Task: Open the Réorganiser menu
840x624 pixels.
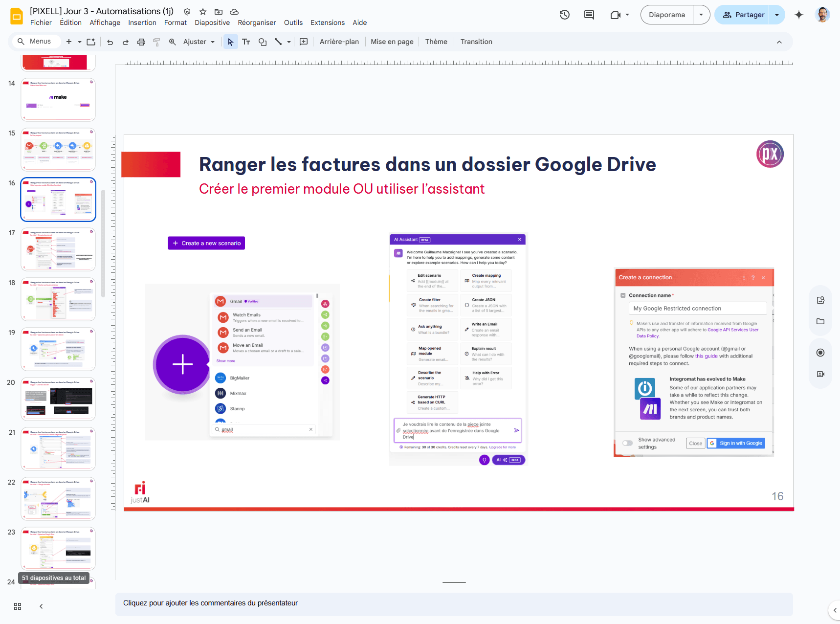Action: coord(257,22)
